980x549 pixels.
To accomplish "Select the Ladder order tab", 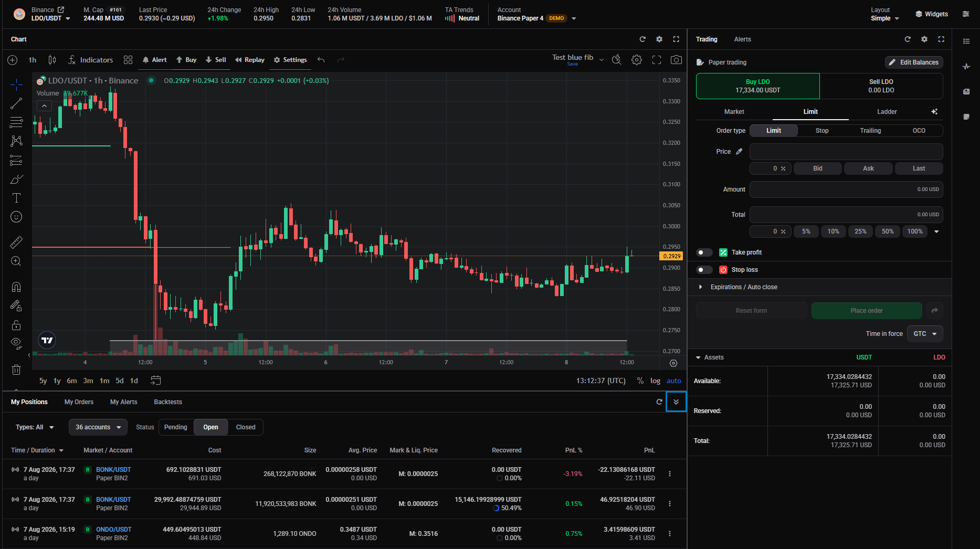I will point(887,112).
